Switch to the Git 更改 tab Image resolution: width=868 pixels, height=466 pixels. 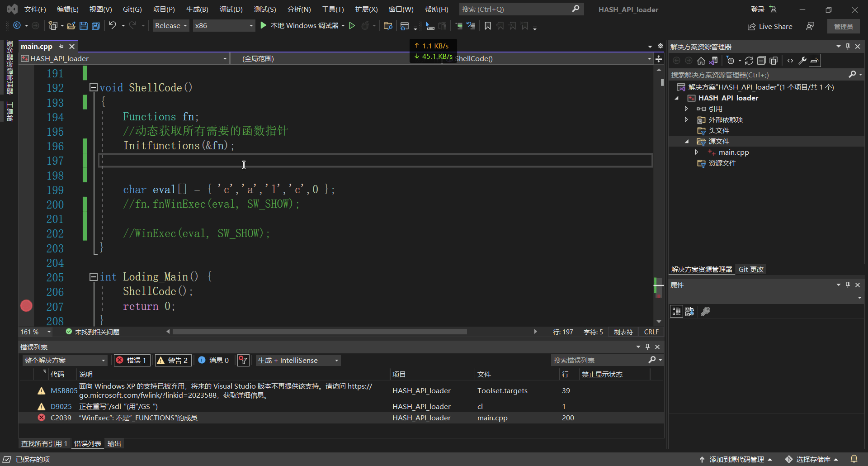coord(751,269)
